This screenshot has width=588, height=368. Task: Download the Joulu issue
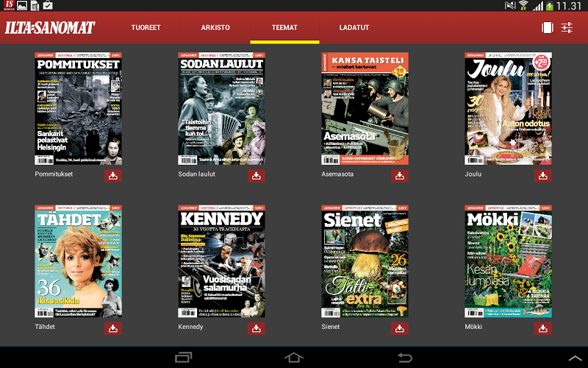542,176
